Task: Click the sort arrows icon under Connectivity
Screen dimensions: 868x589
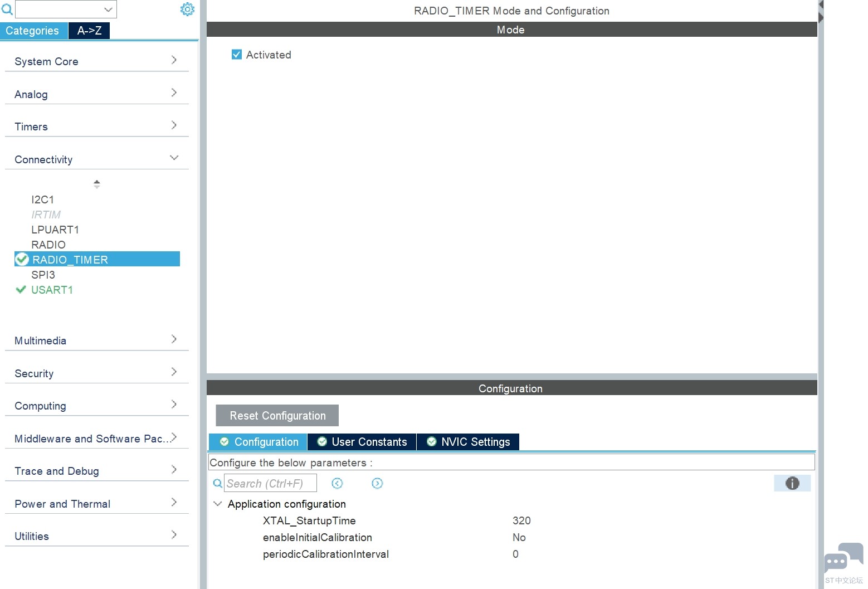Action: tap(97, 184)
